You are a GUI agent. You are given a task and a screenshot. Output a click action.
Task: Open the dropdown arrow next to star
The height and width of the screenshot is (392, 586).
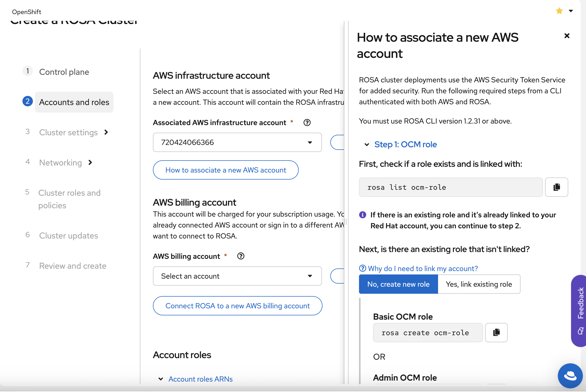(571, 11)
